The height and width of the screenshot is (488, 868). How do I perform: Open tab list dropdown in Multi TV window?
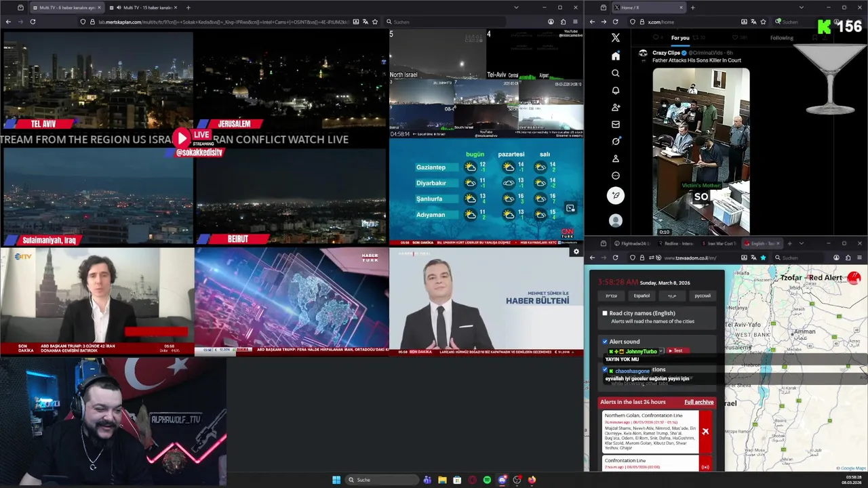(516, 7)
